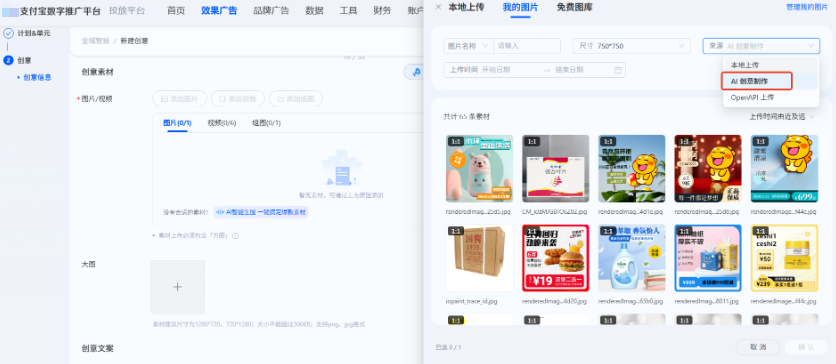Image resolution: width=836 pixels, height=364 pixels.
Task: Select the yellow ceshi1 ¥239 cream thumbnail
Action: pos(784,258)
